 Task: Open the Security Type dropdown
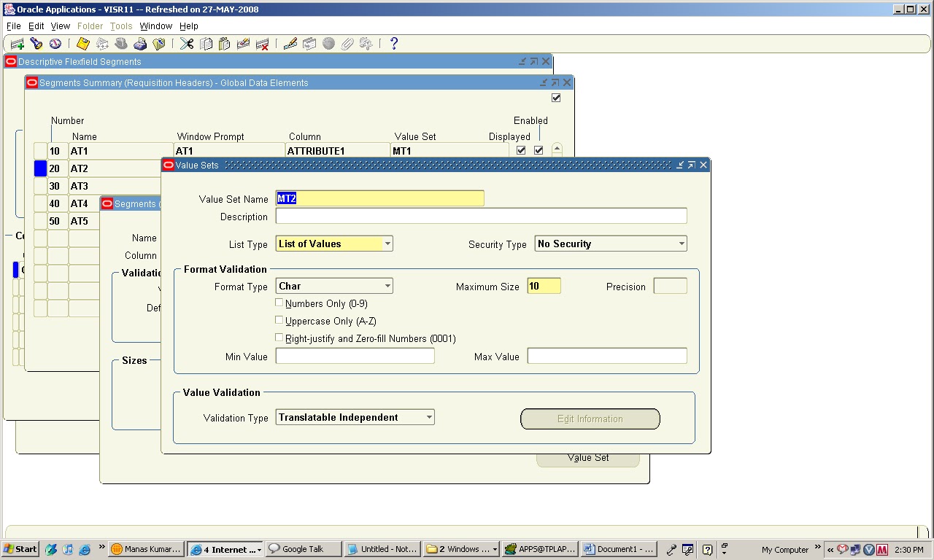[682, 244]
